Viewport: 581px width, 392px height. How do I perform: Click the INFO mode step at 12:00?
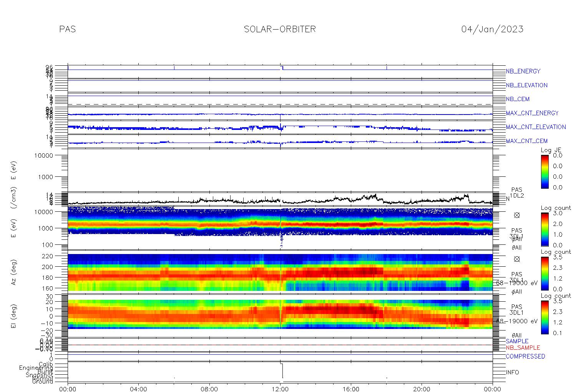pos(282,371)
